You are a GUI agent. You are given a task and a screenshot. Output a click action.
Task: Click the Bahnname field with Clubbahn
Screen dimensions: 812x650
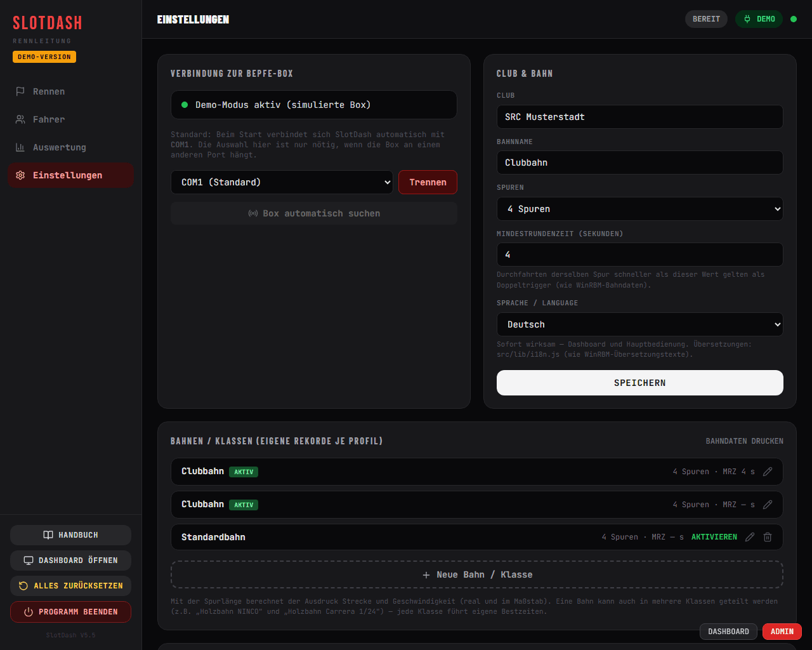pos(639,162)
